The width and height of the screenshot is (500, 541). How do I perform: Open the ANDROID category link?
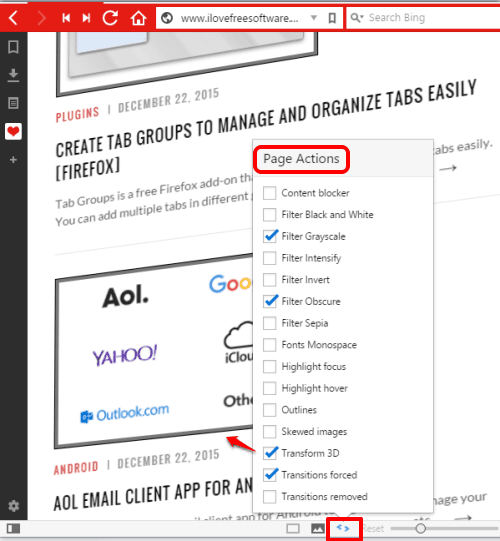coord(76,467)
